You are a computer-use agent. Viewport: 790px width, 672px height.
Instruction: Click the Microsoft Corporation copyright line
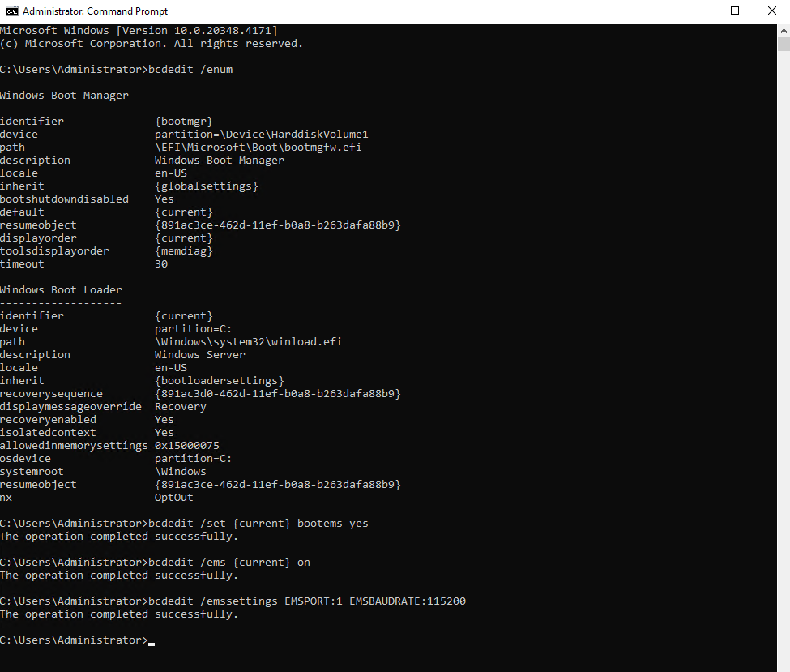[x=152, y=44]
